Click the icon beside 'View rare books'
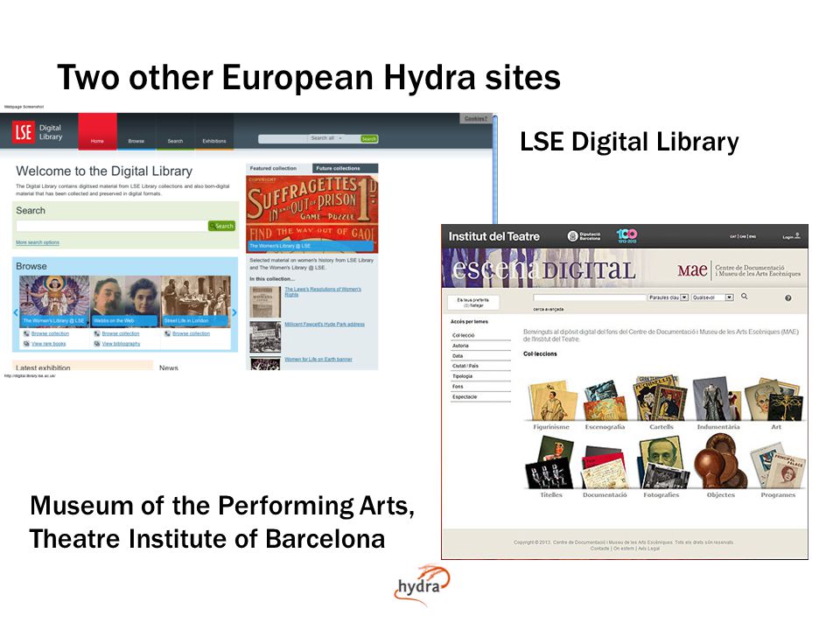Viewport: 840px width, 630px height. (x=26, y=344)
